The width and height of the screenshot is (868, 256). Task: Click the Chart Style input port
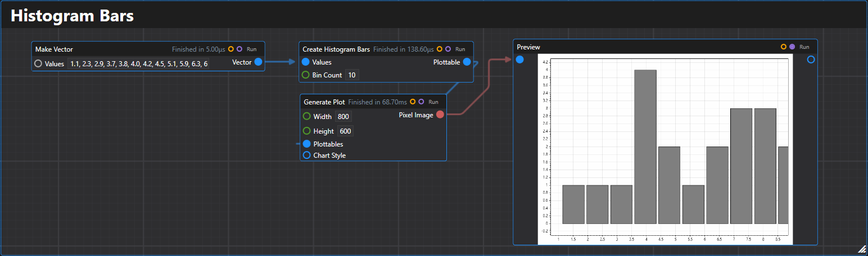pos(307,156)
